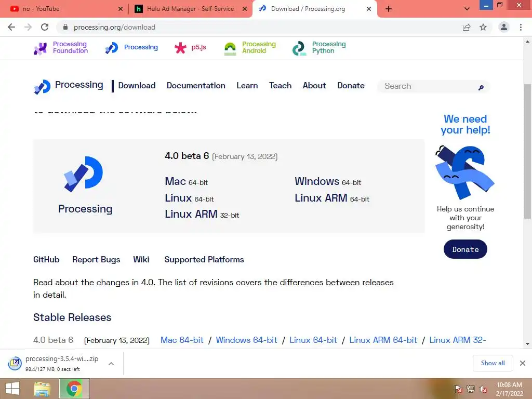This screenshot has width=532, height=399.
Task: Close the YouTube tab
Action: [x=121, y=9]
